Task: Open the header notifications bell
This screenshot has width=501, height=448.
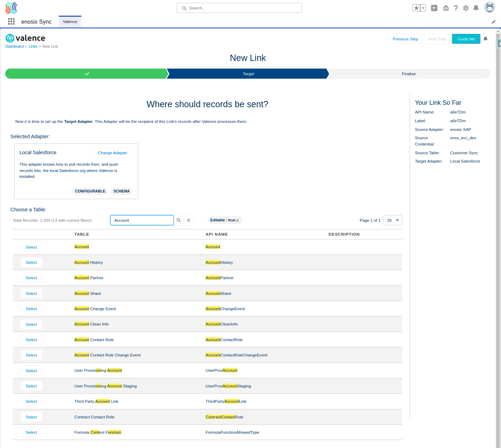Action: point(476,8)
